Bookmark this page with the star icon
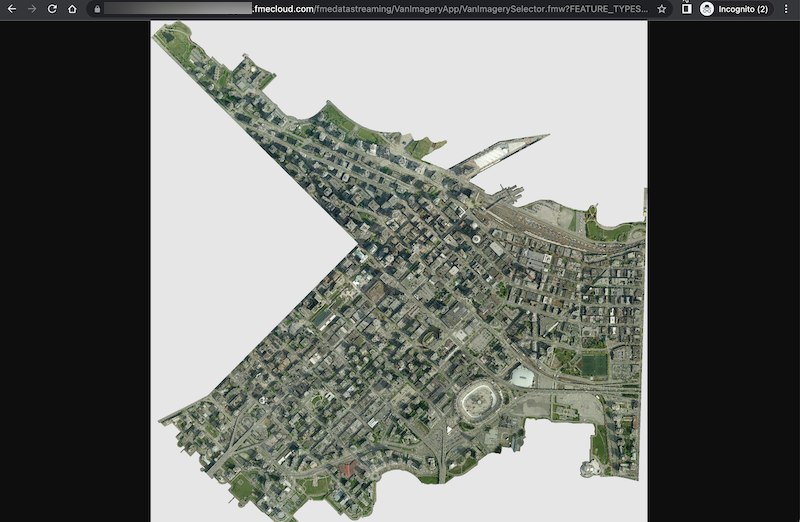The width and height of the screenshot is (800, 522). pos(662,9)
